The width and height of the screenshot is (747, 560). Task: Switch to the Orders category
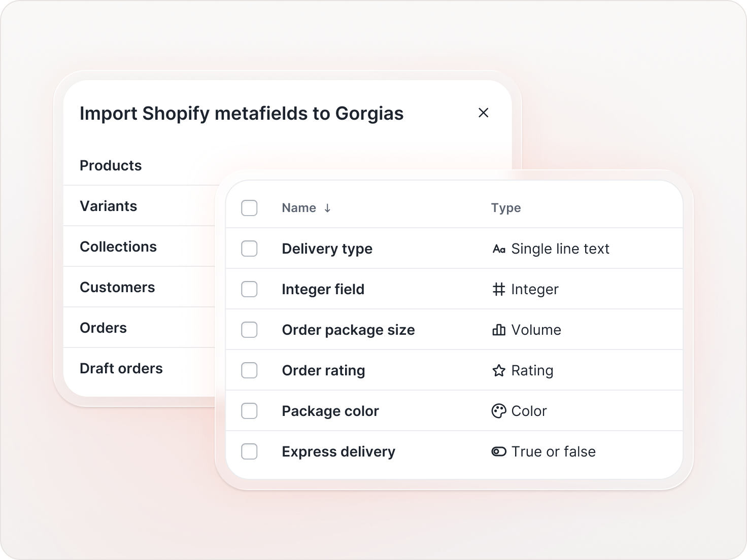point(103,328)
